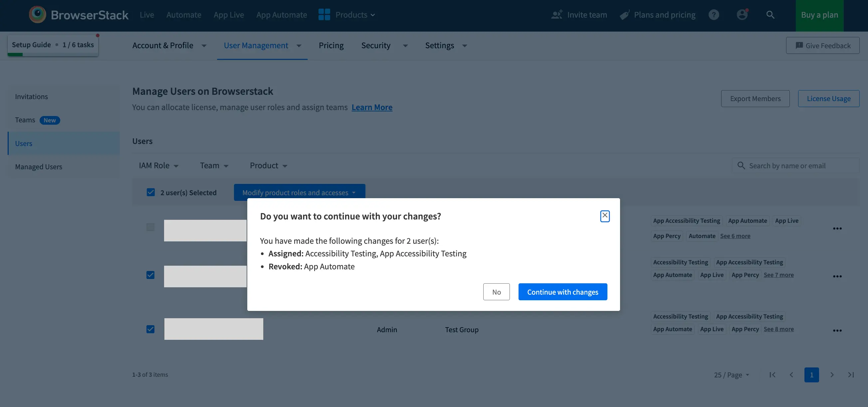The height and width of the screenshot is (407, 868).
Task: Expand the Product filter dropdown
Action: [x=268, y=166]
